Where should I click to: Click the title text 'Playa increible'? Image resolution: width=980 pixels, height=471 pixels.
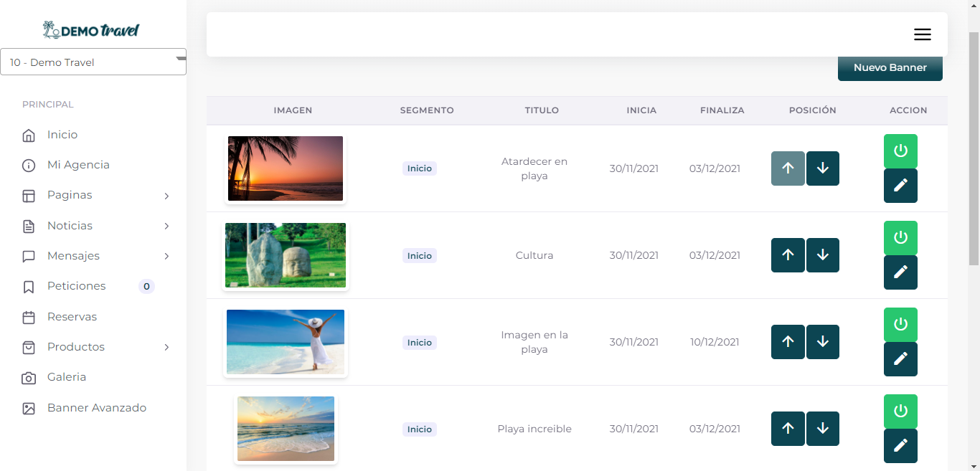click(534, 429)
